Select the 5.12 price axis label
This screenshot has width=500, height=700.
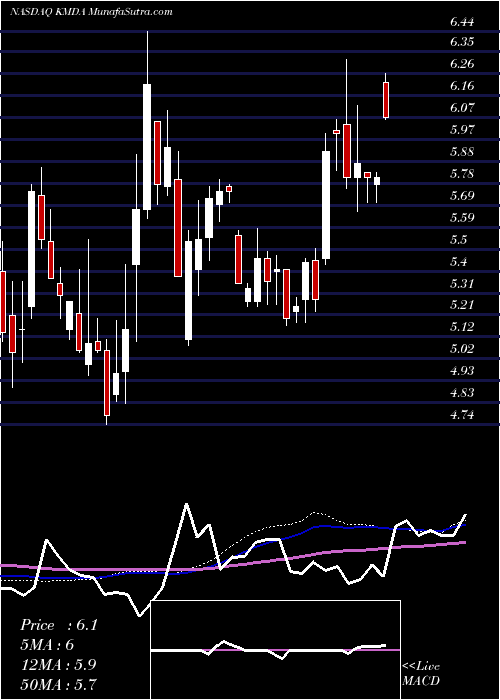[x=462, y=327]
